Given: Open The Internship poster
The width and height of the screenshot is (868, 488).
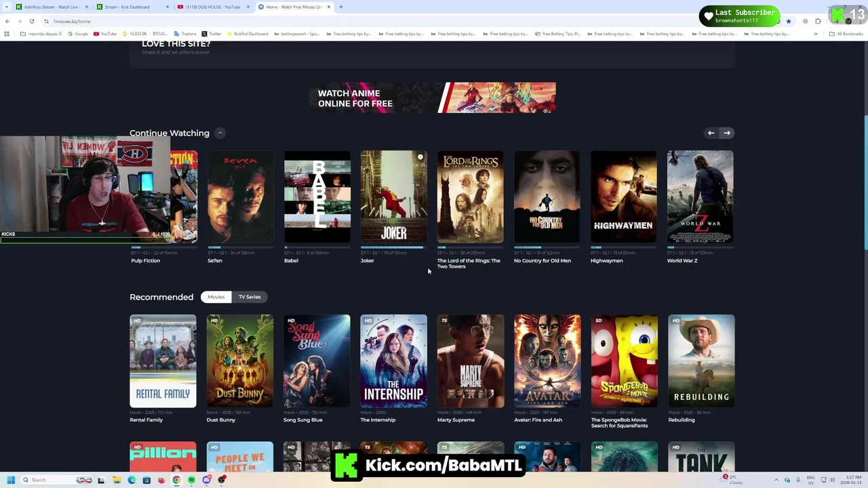Looking at the screenshot, I should point(393,361).
